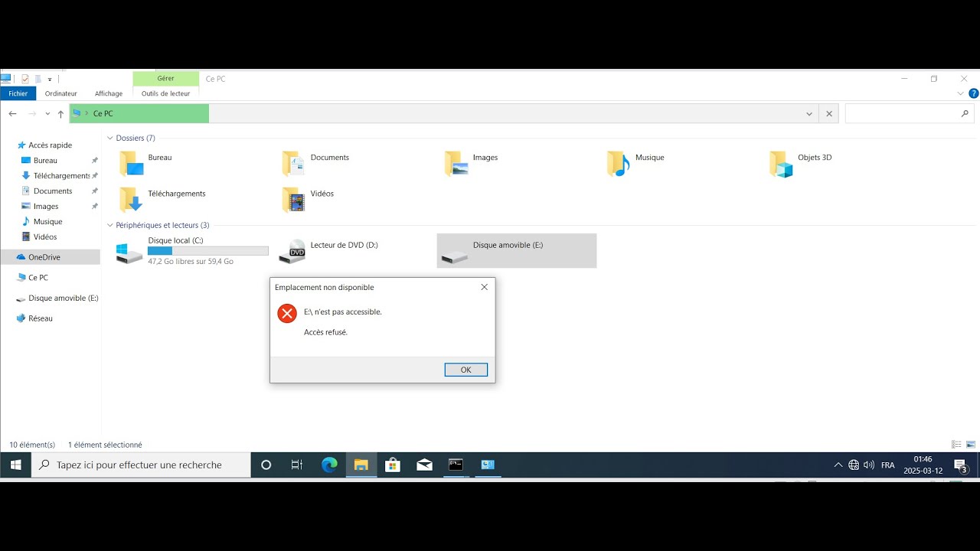
Task: Click the taskbar search field
Action: [x=141, y=465]
